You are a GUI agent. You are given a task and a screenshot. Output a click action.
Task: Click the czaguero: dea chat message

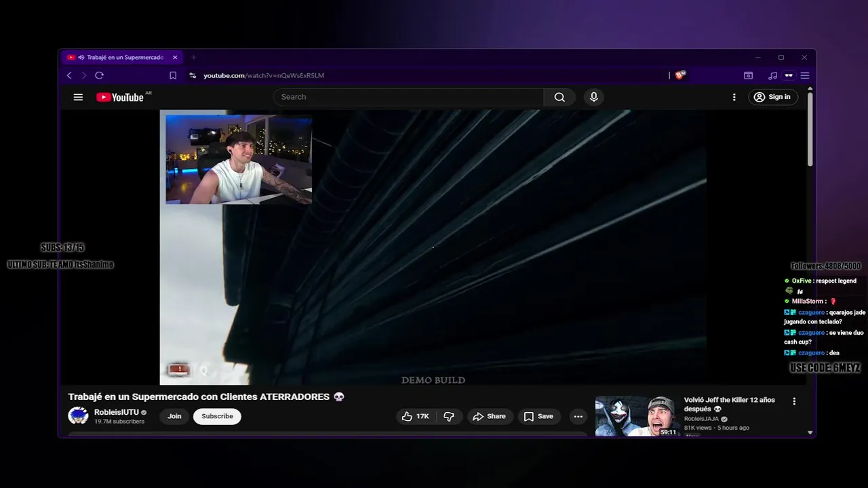pyautogui.click(x=812, y=352)
